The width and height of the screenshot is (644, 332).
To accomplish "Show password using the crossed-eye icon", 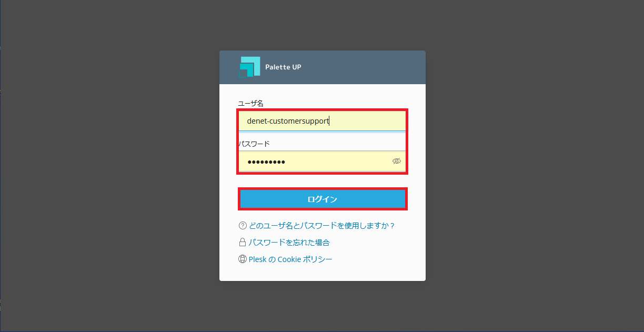I will point(397,162).
